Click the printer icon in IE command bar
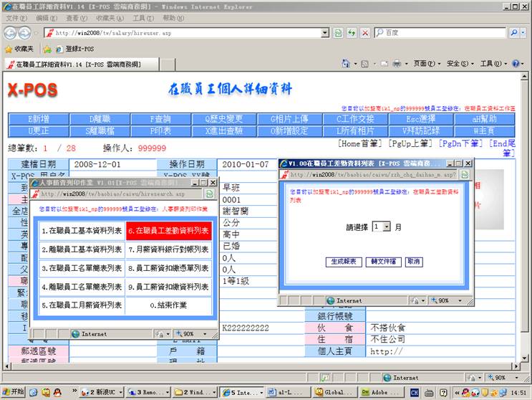 tap(396, 64)
